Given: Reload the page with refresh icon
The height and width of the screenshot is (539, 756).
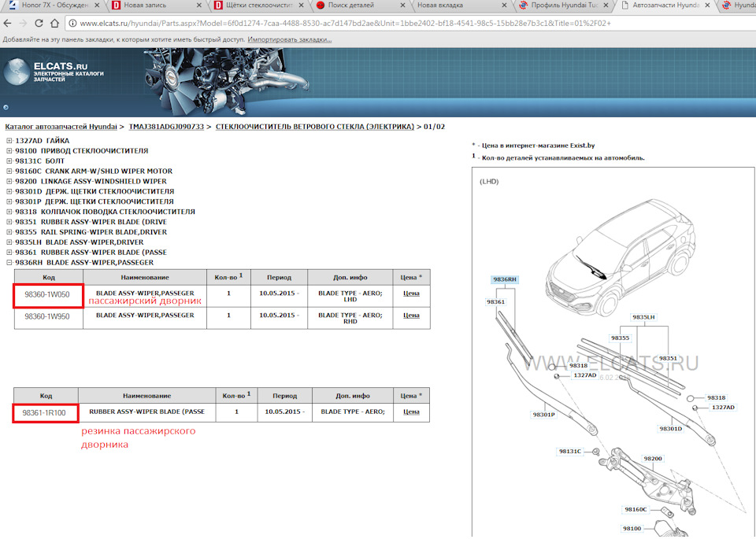Looking at the screenshot, I should tap(39, 23).
